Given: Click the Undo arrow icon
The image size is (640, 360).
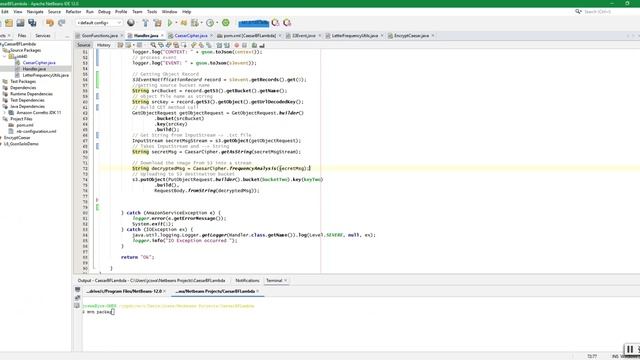Looking at the screenshot, I should 50,23.
